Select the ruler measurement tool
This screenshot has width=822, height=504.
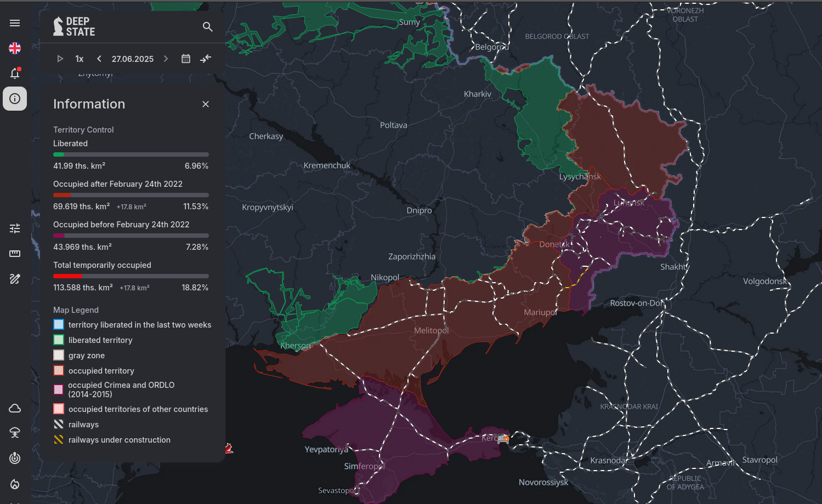pos(15,254)
